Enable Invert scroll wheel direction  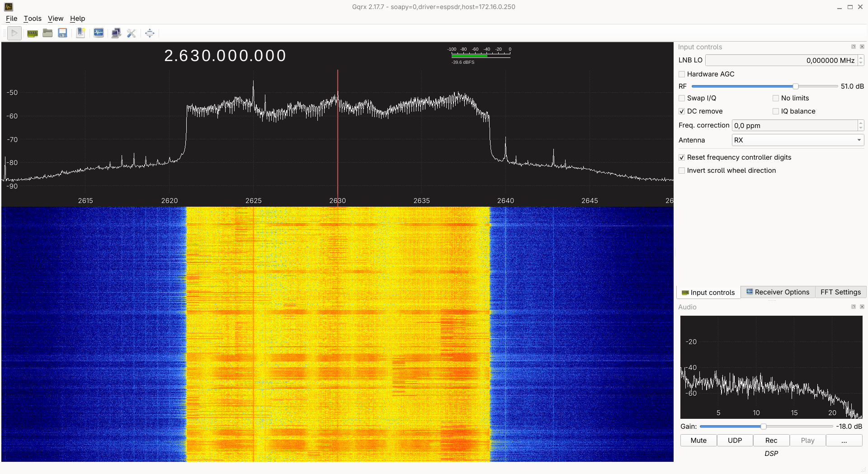682,171
